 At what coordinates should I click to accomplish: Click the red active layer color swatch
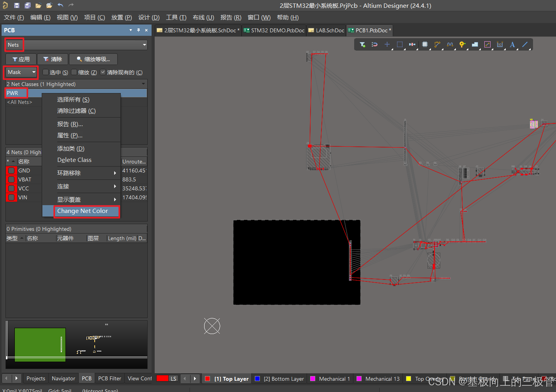[162, 378]
